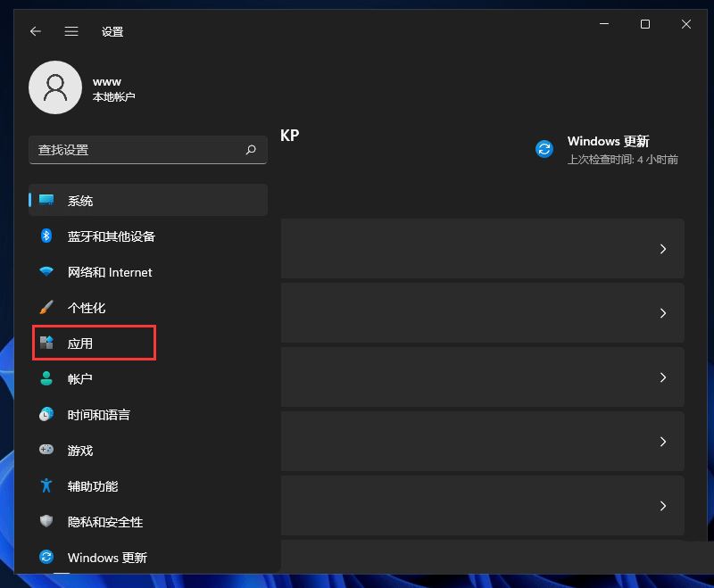
Task: Click the gaming controller icon
Action: point(46,451)
